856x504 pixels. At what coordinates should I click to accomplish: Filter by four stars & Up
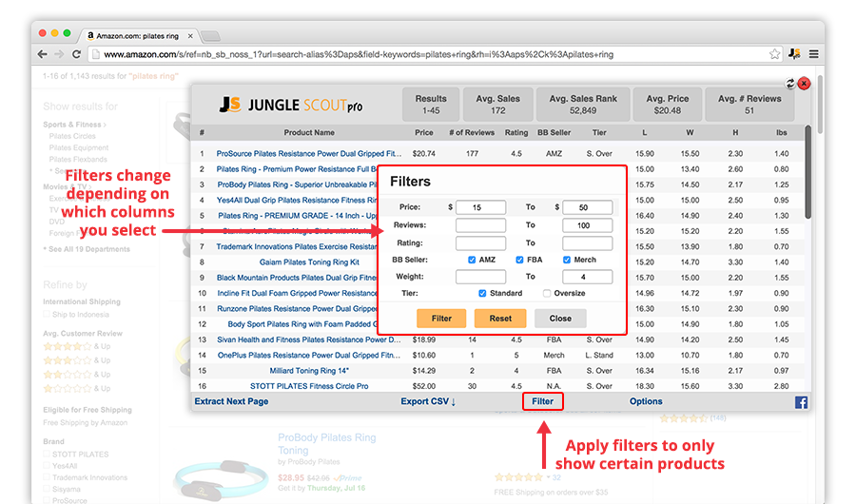(76, 346)
